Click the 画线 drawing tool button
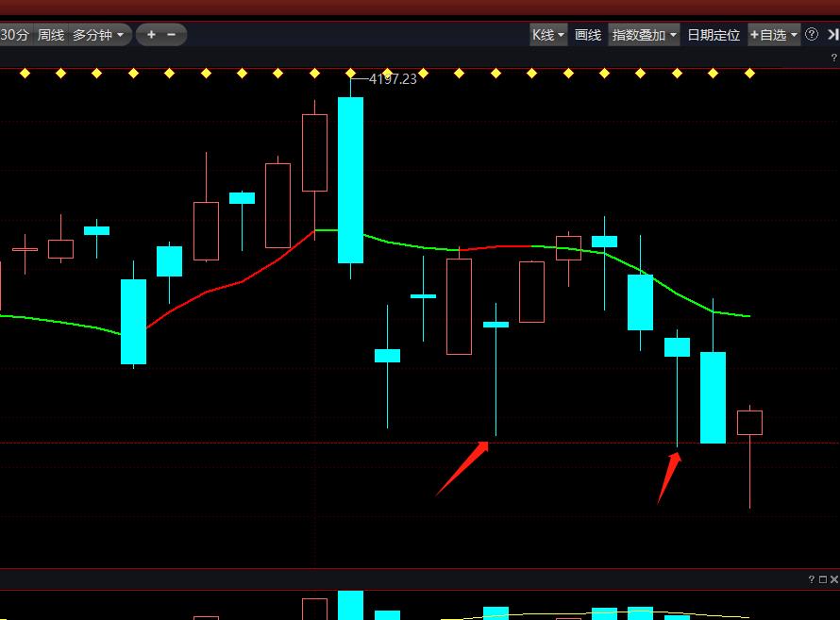Image resolution: width=840 pixels, height=620 pixels. coord(588,35)
